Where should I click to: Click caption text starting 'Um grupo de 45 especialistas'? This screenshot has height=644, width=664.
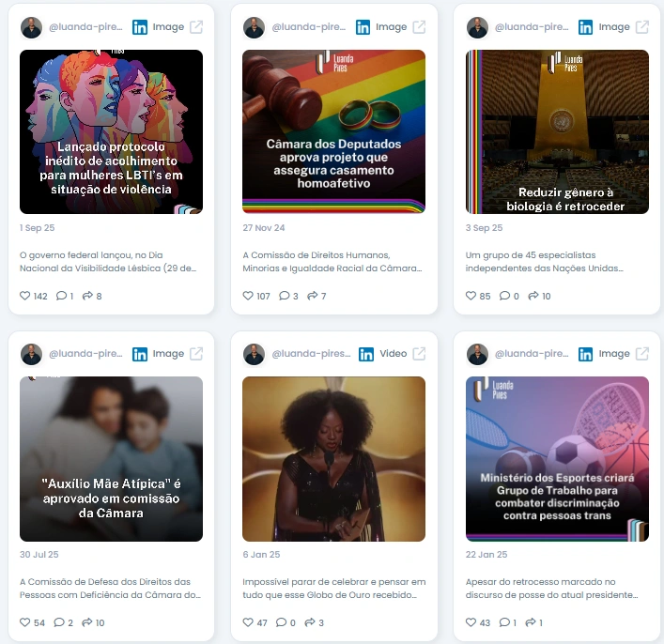544,262
